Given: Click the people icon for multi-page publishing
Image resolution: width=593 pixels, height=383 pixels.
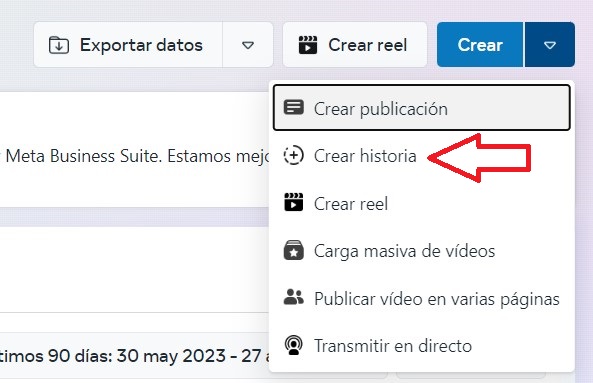Looking at the screenshot, I should pos(293,297).
